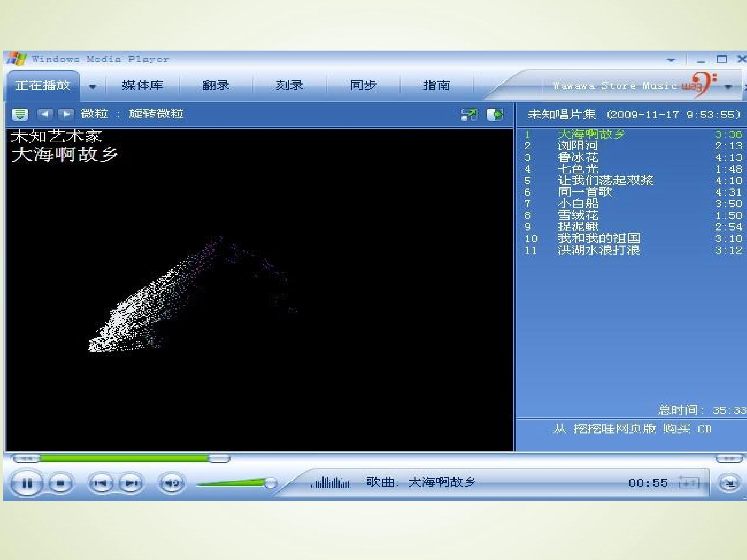Screen dimensions: 747x560
Task: Open the title bar menu dropdown arrow
Action: pos(671,60)
